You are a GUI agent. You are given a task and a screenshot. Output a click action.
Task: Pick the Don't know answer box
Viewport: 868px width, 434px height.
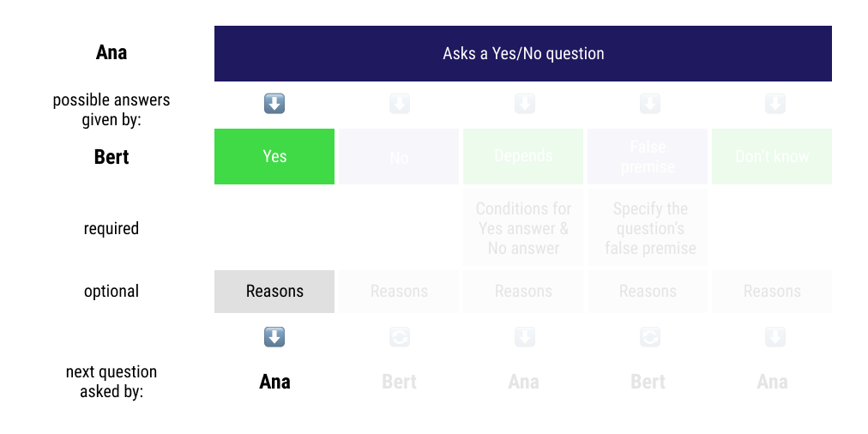pos(772,157)
